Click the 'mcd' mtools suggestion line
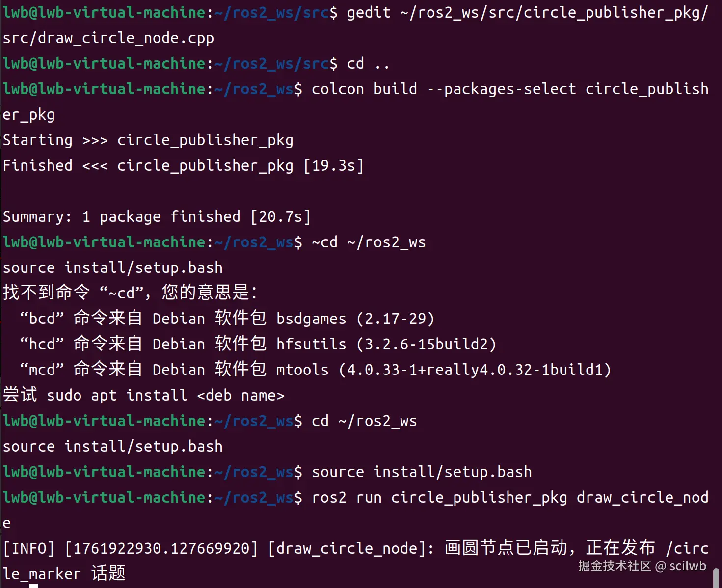 pos(315,370)
